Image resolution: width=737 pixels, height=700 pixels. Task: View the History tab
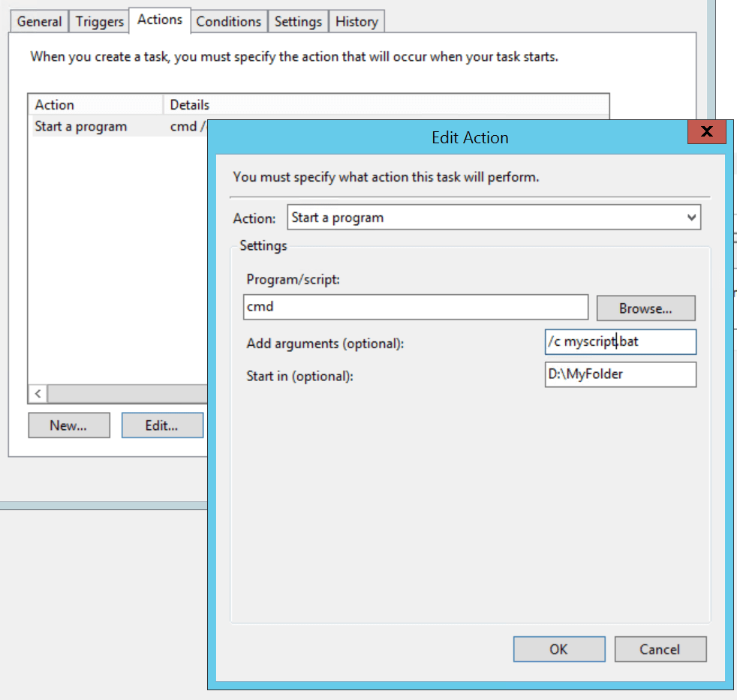click(356, 22)
